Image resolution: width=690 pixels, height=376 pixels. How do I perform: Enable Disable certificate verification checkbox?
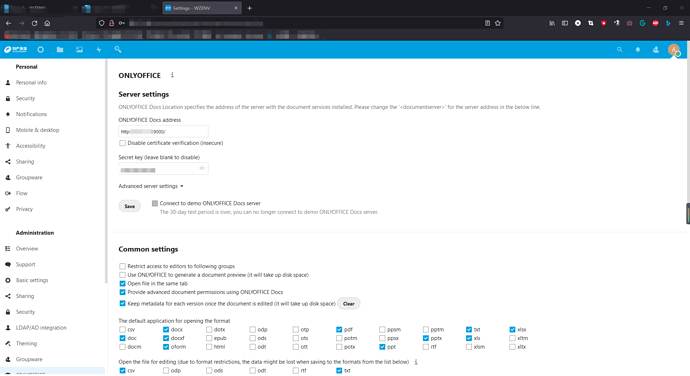coord(122,143)
